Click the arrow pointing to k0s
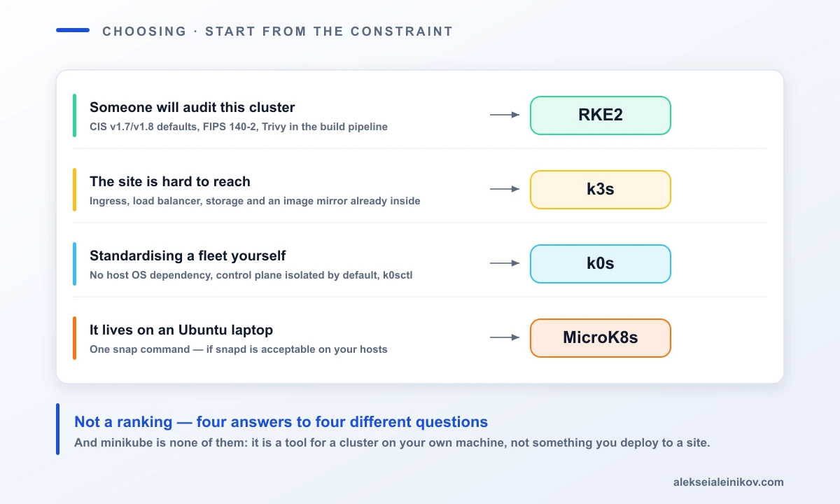 (505, 263)
